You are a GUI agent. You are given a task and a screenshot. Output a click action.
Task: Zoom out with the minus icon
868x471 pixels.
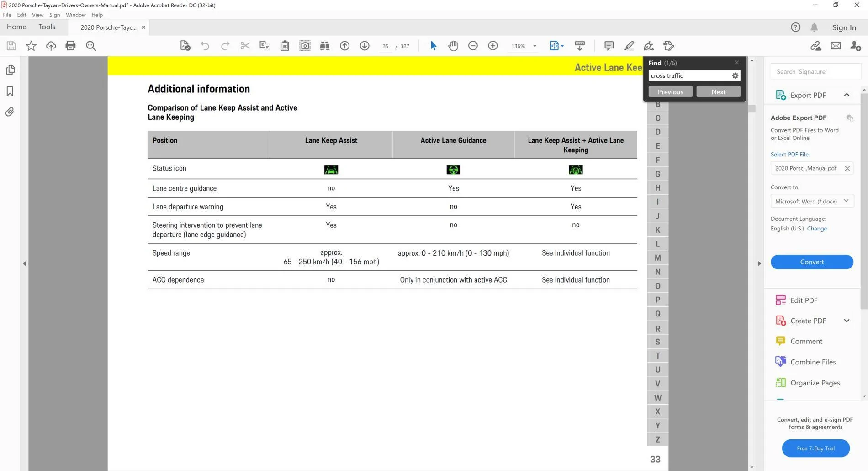(x=473, y=46)
